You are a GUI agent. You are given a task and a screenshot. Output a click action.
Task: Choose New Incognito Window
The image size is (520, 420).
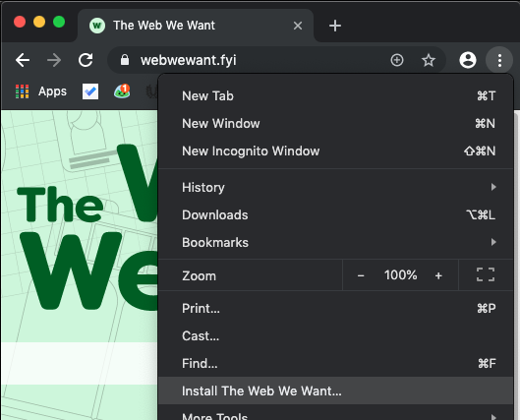pos(335,150)
